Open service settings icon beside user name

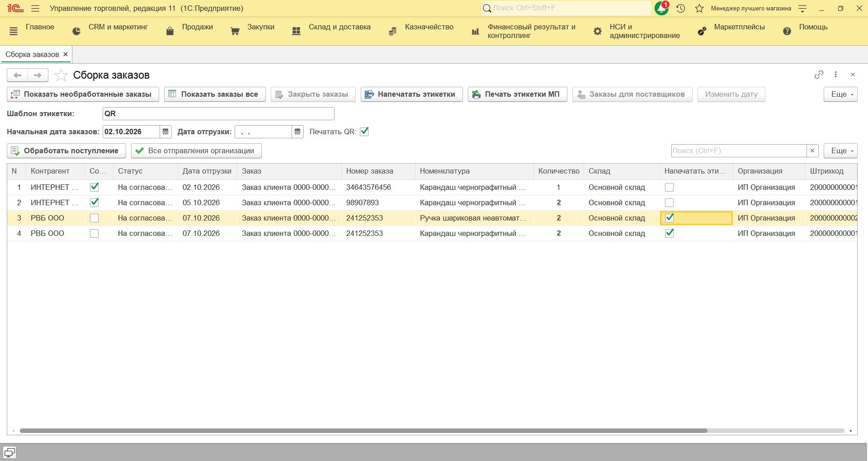pos(802,8)
